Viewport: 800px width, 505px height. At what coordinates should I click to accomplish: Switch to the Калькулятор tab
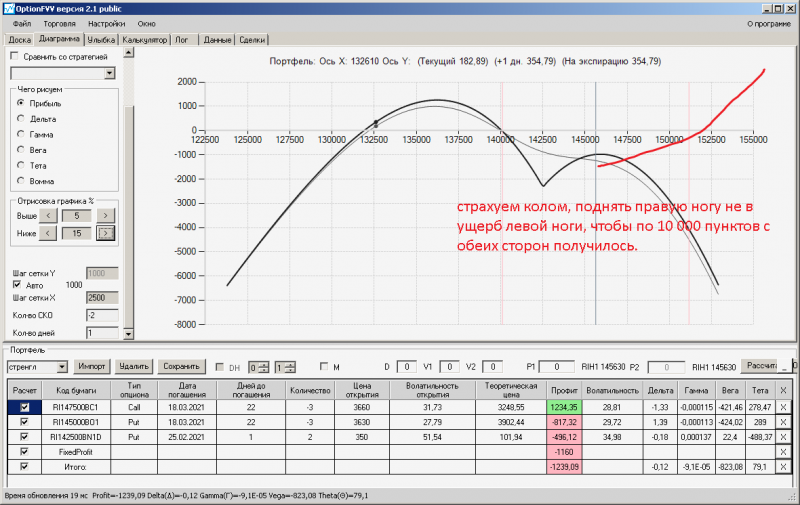pyautogui.click(x=145, y=40)
